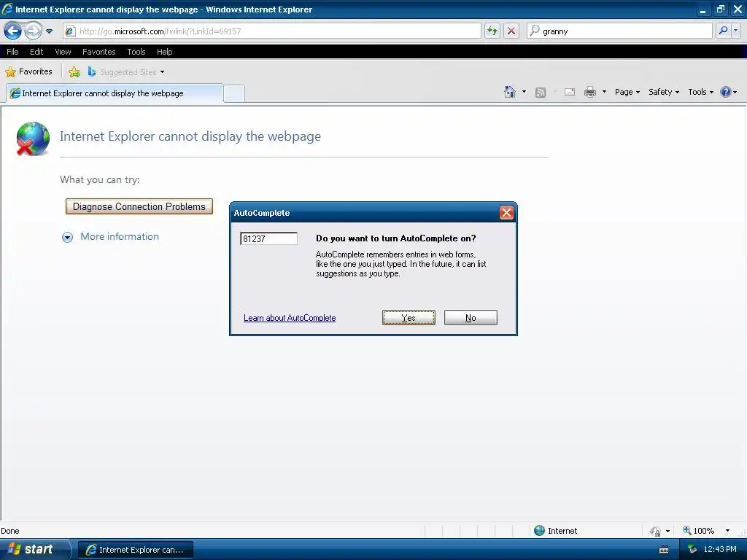Screen dimensions: 747x560
Task: Click the on-screen keyboard tray icon
Action: [x=664, y=550]
